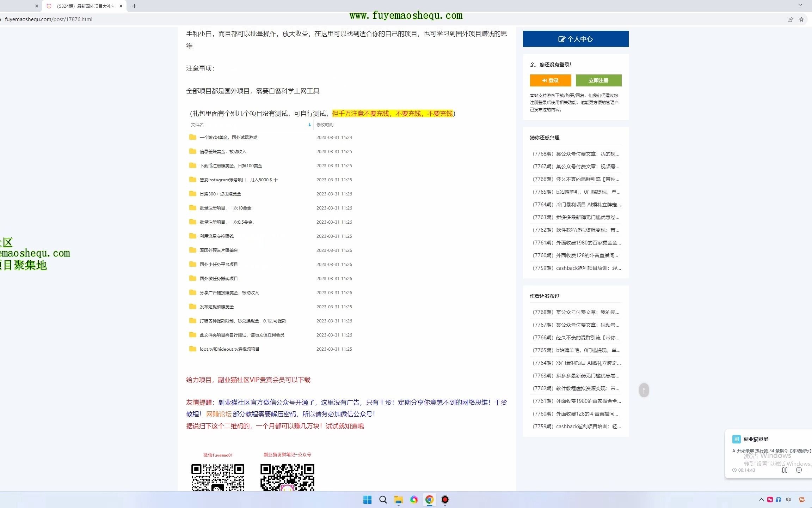
Task: Close the active (5324期) tab
Action: 121,6
